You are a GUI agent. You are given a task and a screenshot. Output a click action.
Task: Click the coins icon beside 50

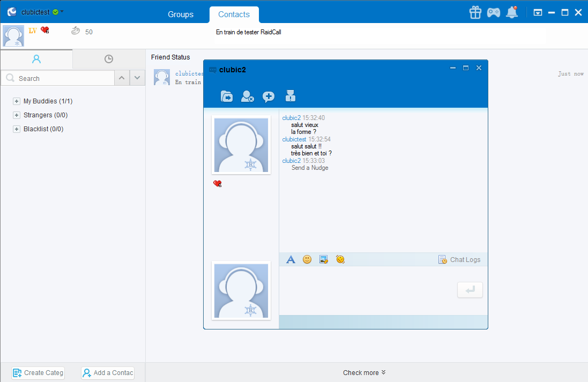(x=76, y=31)
